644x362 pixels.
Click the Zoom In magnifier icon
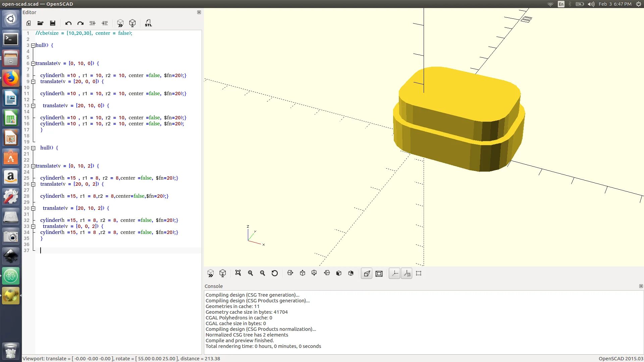click(x=250, y=273)
